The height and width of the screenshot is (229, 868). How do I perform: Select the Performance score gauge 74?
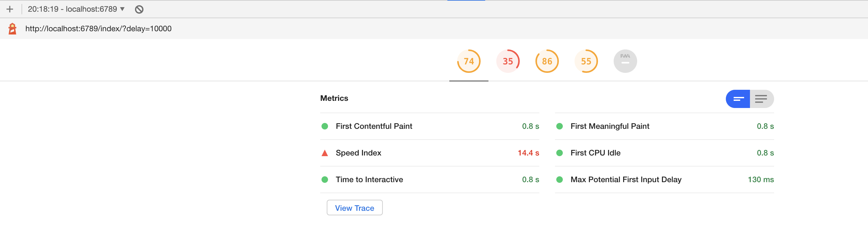468,61
